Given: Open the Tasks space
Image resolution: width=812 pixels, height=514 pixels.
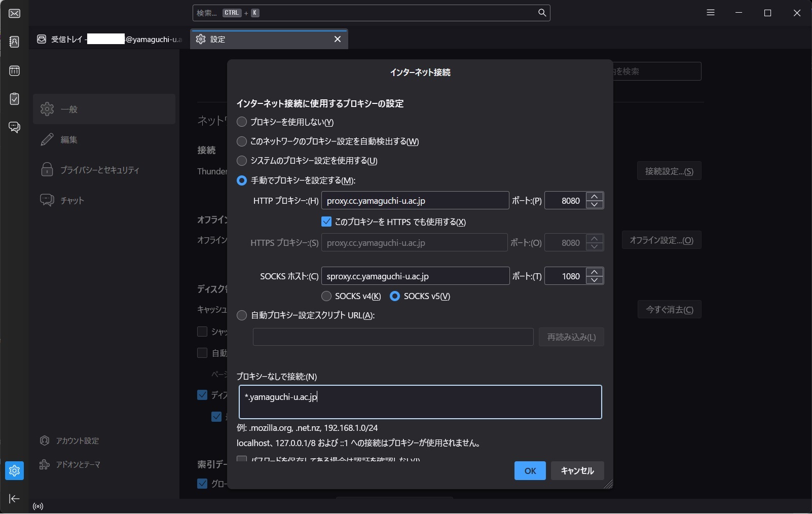Looking at the screenshot, I should click(14, 99).
